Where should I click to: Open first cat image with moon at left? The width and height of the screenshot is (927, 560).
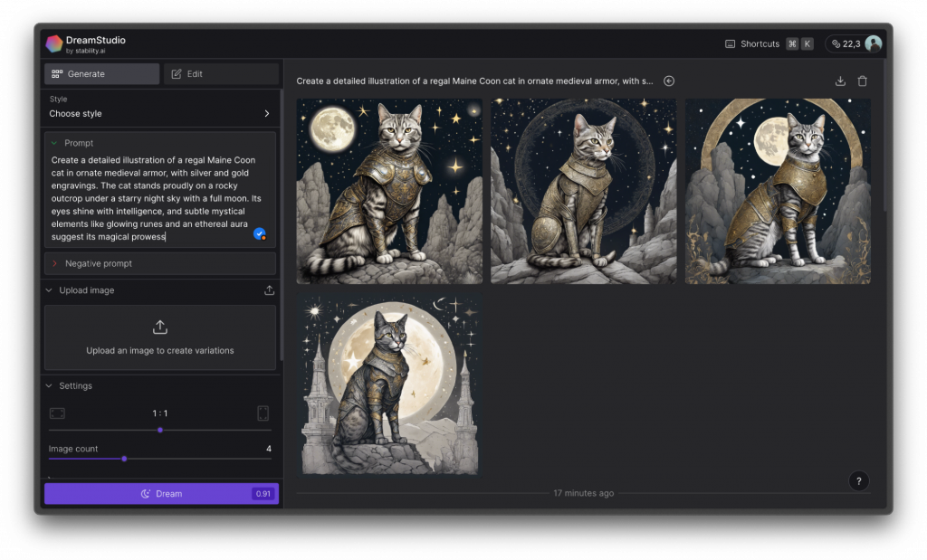389,191
